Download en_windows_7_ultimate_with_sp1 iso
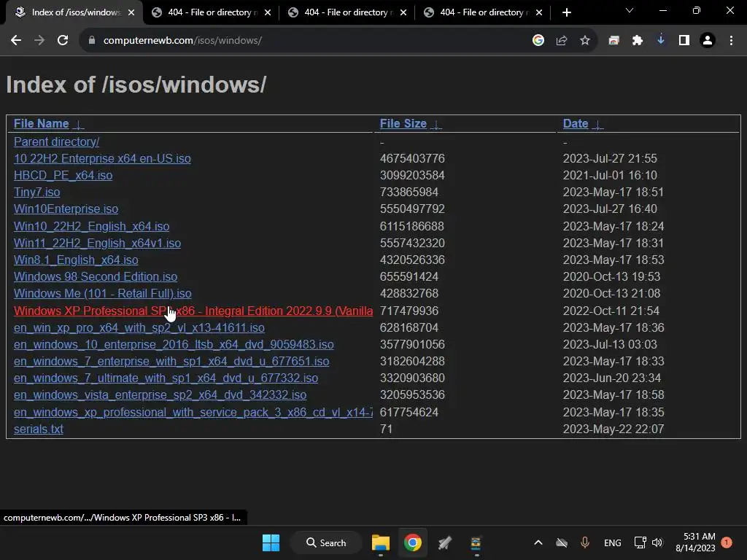Viewport: 747px width, 560px height. (x=166, y=378)
